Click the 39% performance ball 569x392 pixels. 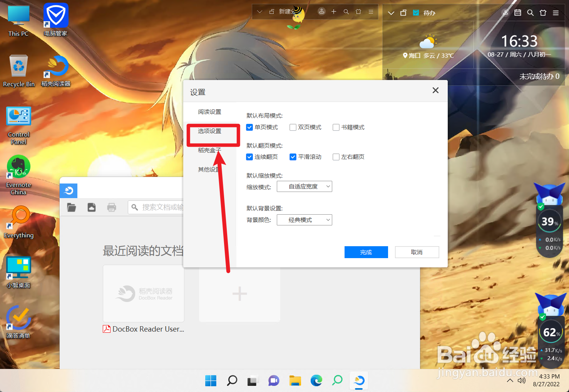tap(549, 221)
